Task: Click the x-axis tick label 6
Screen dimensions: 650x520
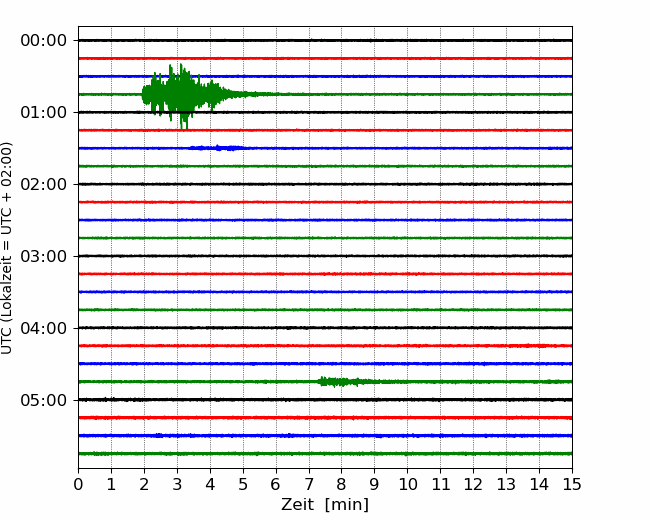Action: coord(276,484)
